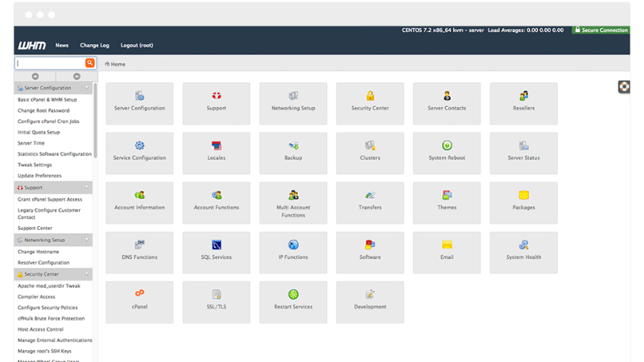Image resolution: width=644 pixels, height=362 pixels.
Task: Collapse the Support sidebar section
Action: [x=88, y=187]
